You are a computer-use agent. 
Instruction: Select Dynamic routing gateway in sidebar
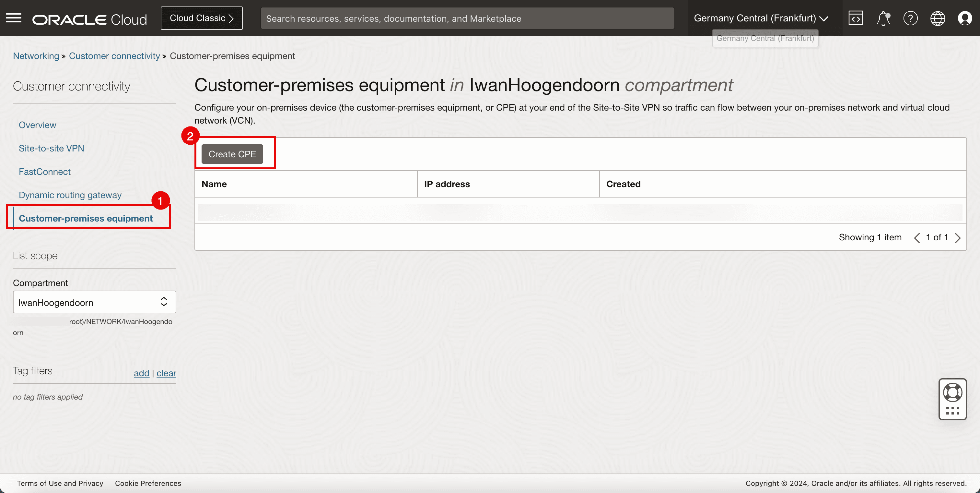click(x=70, y=195)
